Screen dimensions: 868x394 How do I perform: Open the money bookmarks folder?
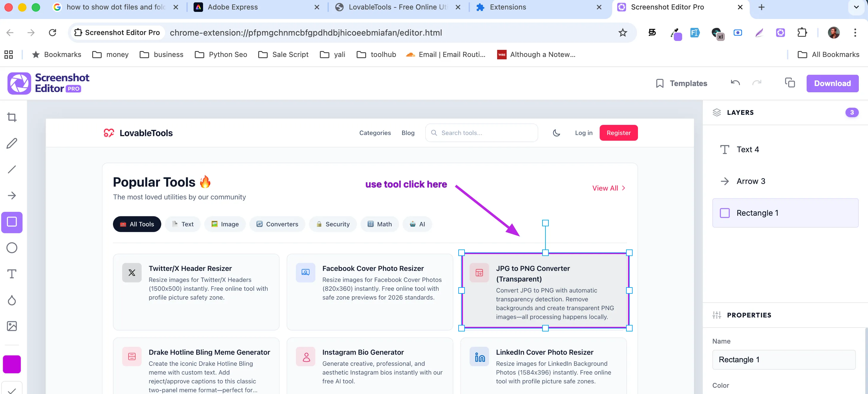pyautogui.click(x=110, y=54)
